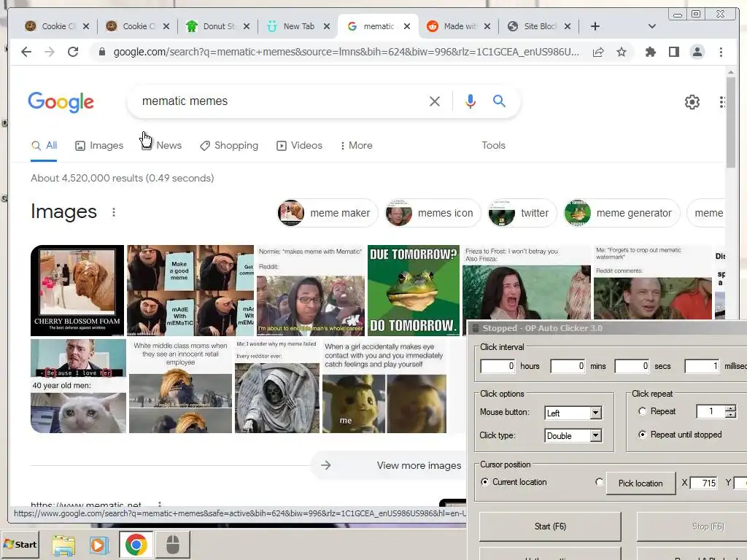
Task: Open the Images search tab
Action: pyautogui.click(x=99, y=145)
